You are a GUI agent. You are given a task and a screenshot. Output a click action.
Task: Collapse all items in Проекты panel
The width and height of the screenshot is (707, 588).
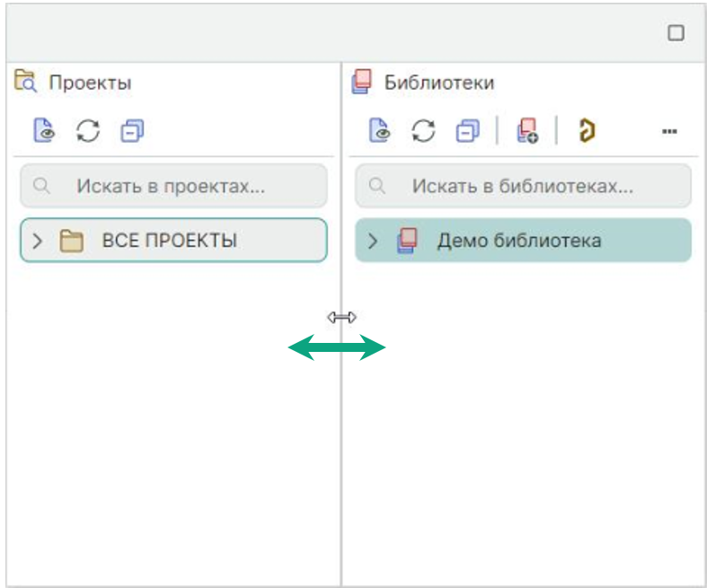click(132, 131)
